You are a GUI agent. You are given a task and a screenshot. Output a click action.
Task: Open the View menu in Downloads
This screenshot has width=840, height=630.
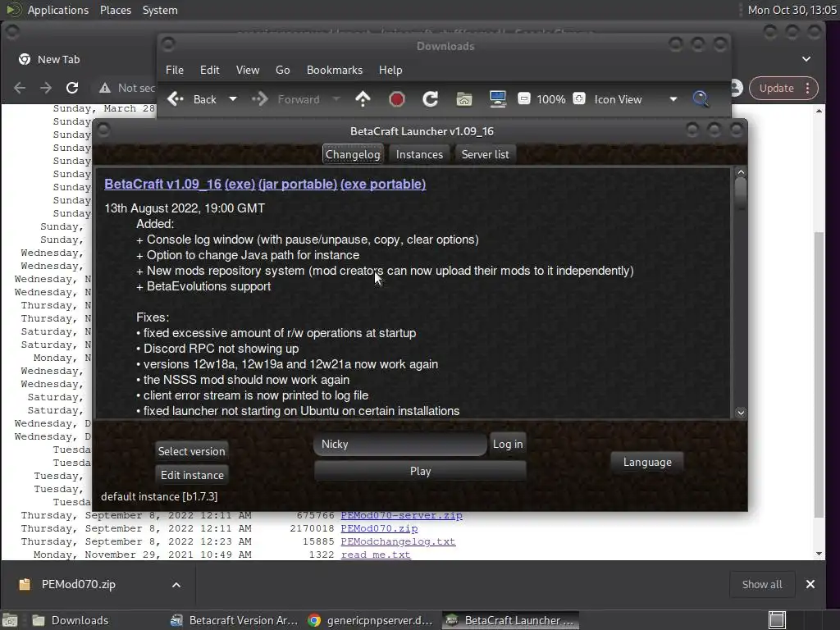coord(248,71)
